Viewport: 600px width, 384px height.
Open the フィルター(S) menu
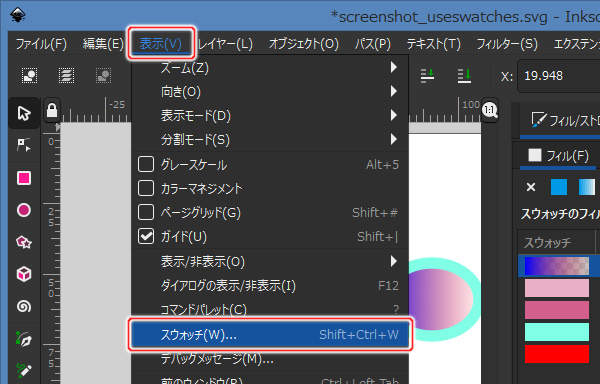pos(507,44)
